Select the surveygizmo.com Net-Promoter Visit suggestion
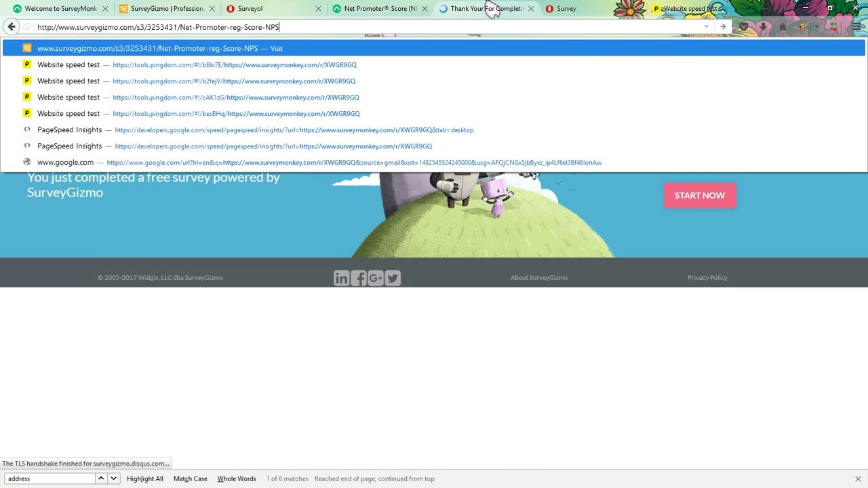Viewport: 868px width, 488px height. point(434,48)
